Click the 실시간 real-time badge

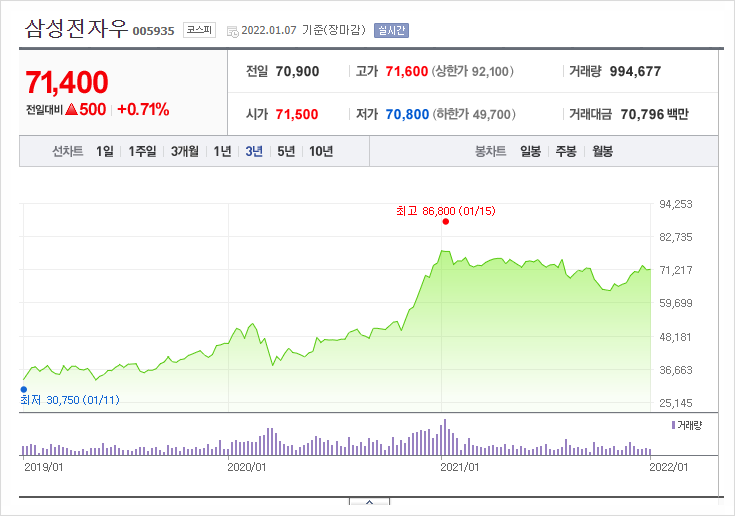391,30
